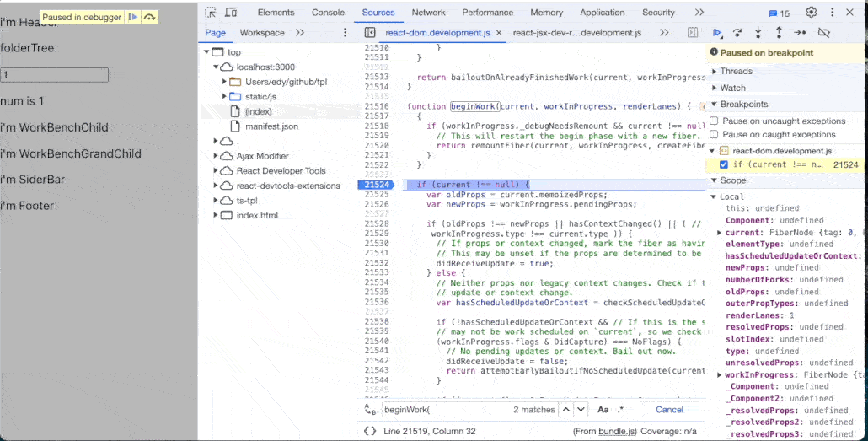Jump to next search match

pos(580,410)
